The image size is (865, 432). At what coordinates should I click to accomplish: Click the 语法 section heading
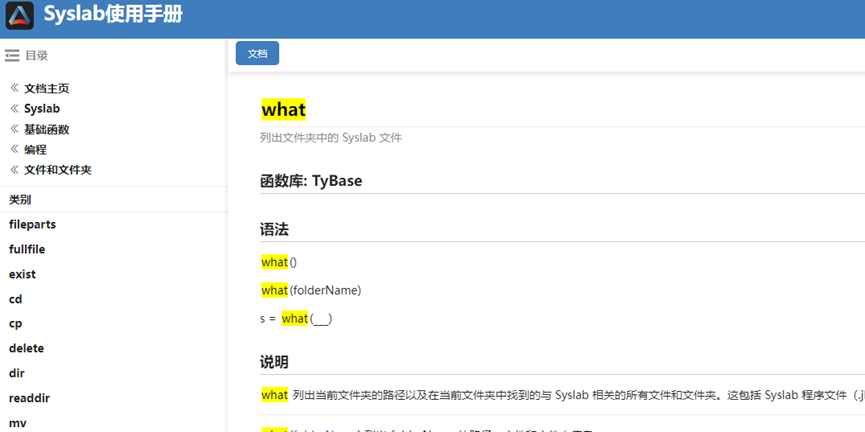pyautogui.click(x=274, y=230)
